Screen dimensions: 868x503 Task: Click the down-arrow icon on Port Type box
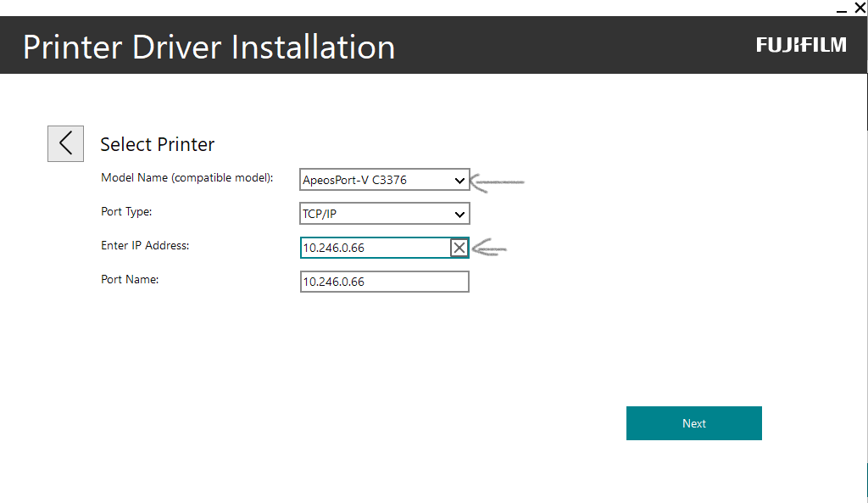(459, 213)
